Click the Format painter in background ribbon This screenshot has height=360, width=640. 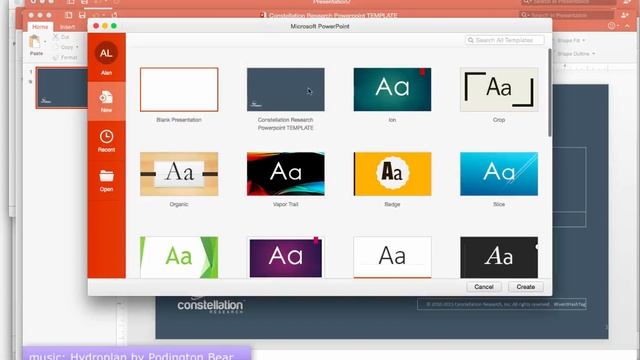coord(65,58)
